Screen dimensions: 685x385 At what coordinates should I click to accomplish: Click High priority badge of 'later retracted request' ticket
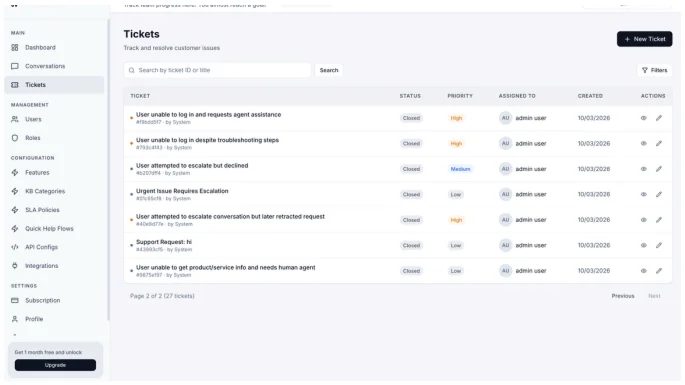[456, 220]
